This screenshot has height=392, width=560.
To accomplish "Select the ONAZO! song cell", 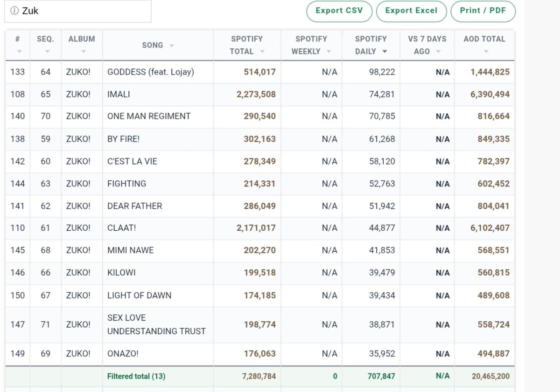I will pos(158,354).
